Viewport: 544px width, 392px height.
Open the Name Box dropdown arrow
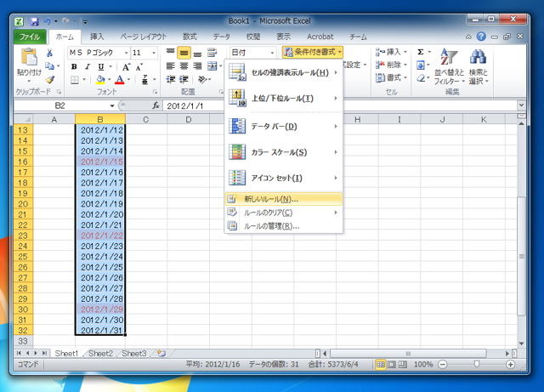[x=111, y=105]
